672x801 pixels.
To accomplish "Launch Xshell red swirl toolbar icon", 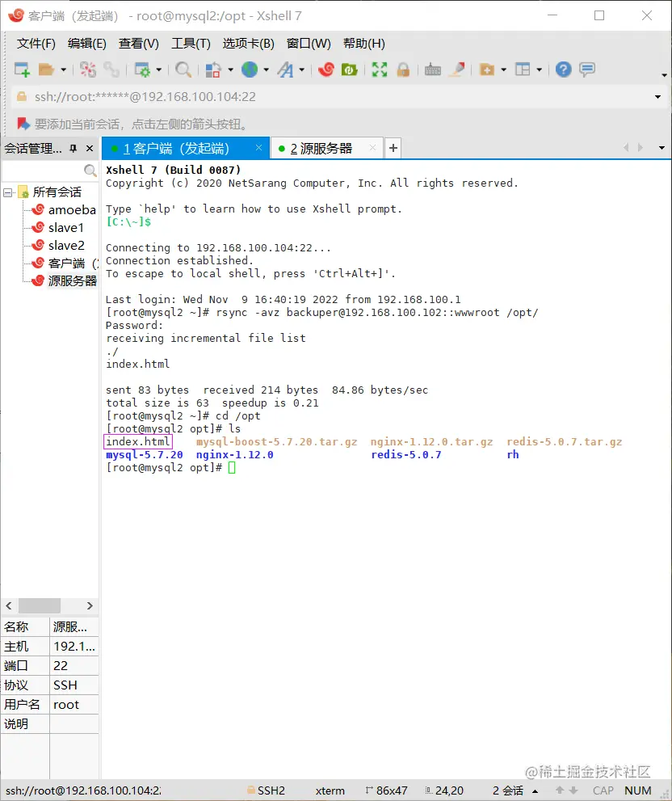I will 325,70.
